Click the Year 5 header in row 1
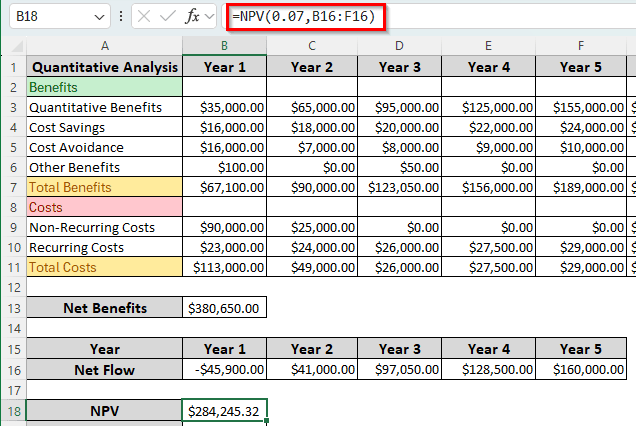The height and width of the screenshot is (426, 636). coord(581,67)
